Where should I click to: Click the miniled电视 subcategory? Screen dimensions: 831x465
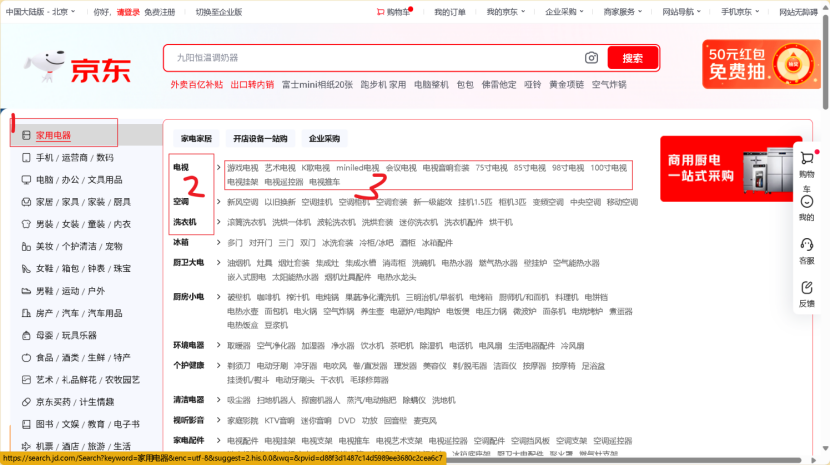[x=358, y=168]
